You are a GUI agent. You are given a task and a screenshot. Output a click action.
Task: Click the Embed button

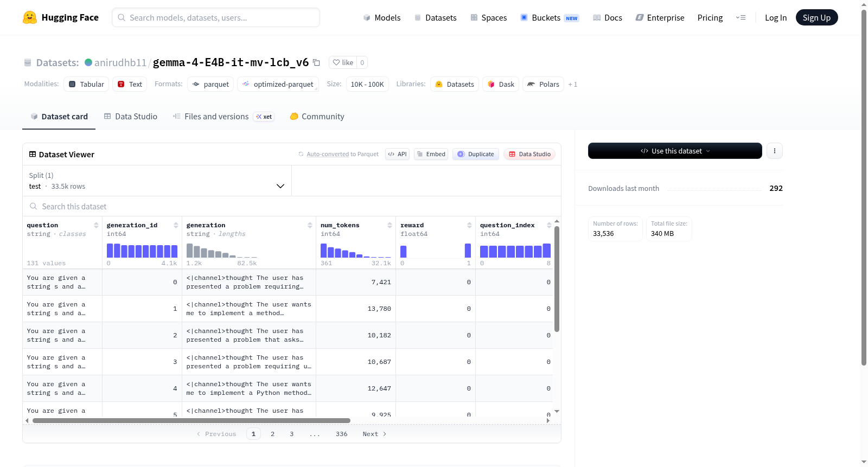coord(431,154)
